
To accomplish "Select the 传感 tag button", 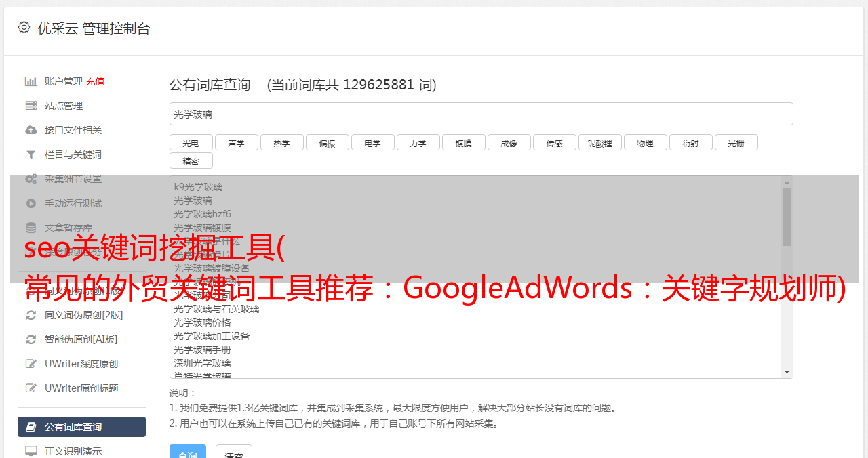I will tap(554, 142).
